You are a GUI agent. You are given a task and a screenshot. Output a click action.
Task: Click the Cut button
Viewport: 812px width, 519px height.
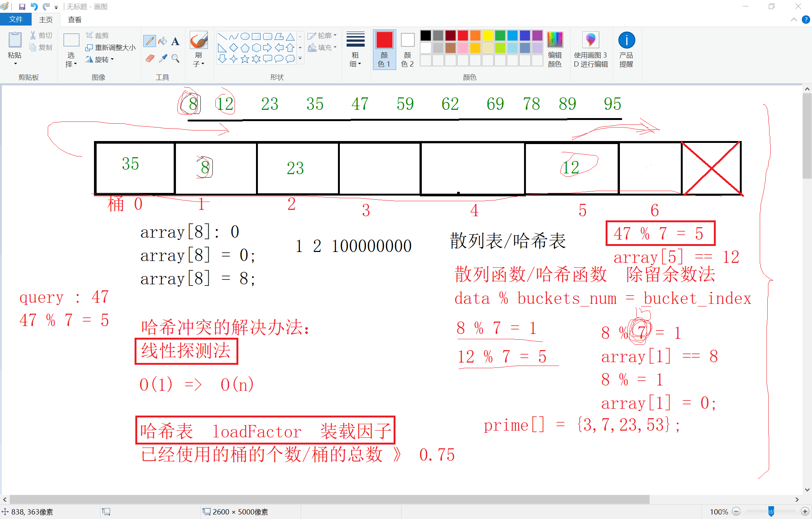tap(41, 35)
